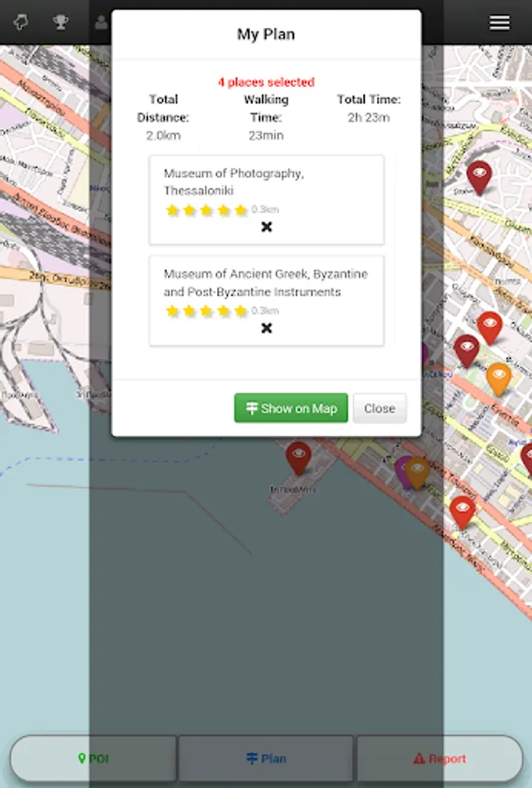The height and width of the screenshot is (788, 532).
Task: Switch to the POI tab
Action: (x=94, y=758)
